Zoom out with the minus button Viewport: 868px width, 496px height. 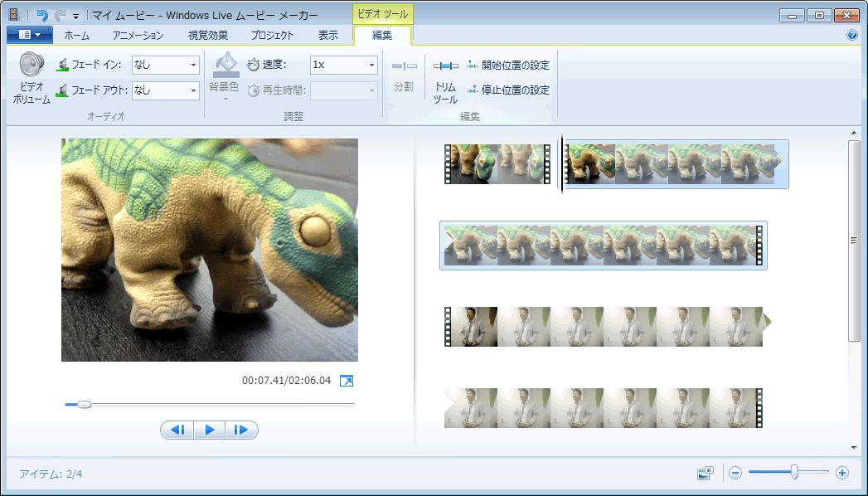pyautogui.click(x=735, y=473)
